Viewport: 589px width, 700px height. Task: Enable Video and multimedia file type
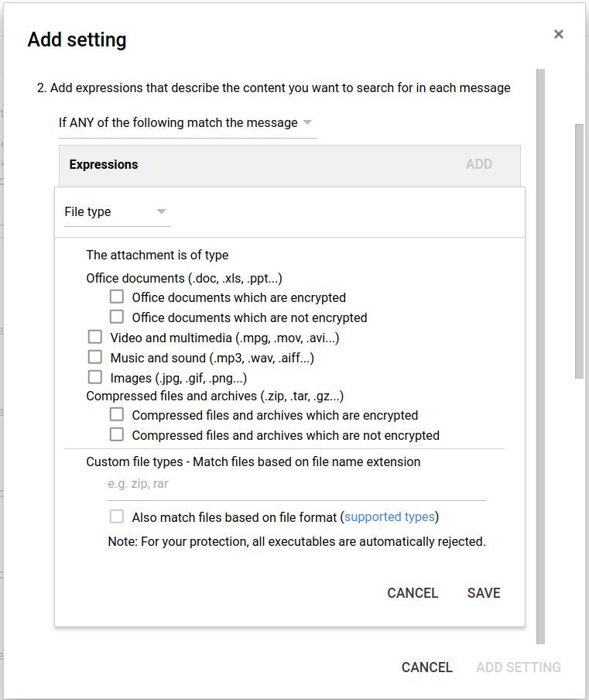[95, 337]
